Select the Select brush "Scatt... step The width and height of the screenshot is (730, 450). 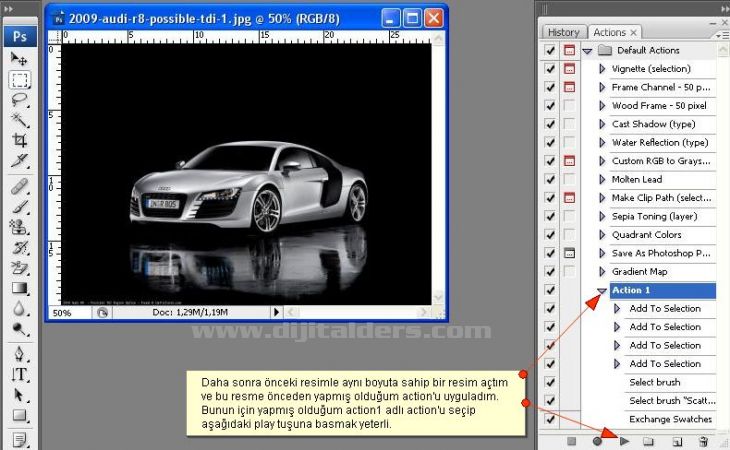(672, 401)
